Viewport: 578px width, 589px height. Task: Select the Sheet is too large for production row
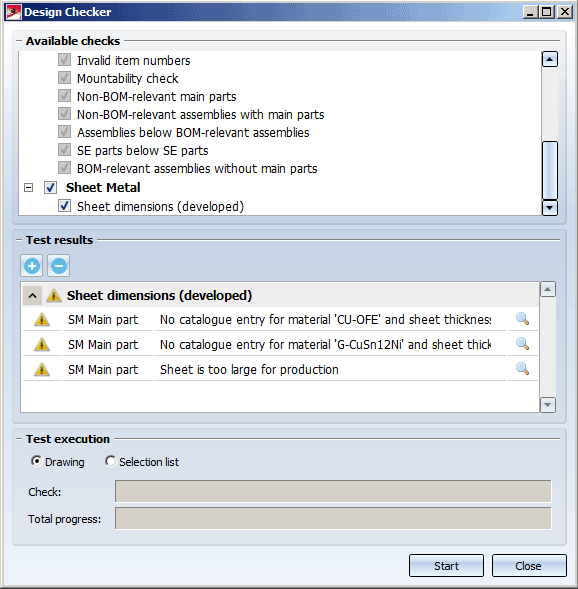[280, 369]
